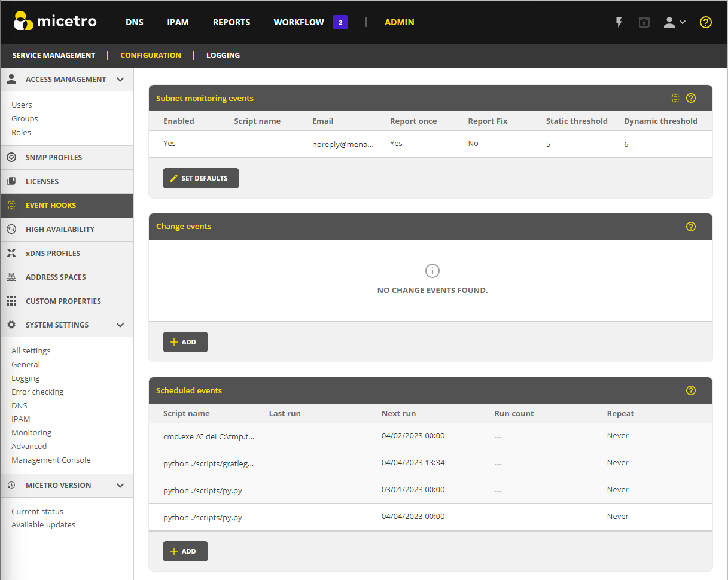Collapse the System Settings section
This screenshot has width=728, height=580.
(x=120, y=325)
